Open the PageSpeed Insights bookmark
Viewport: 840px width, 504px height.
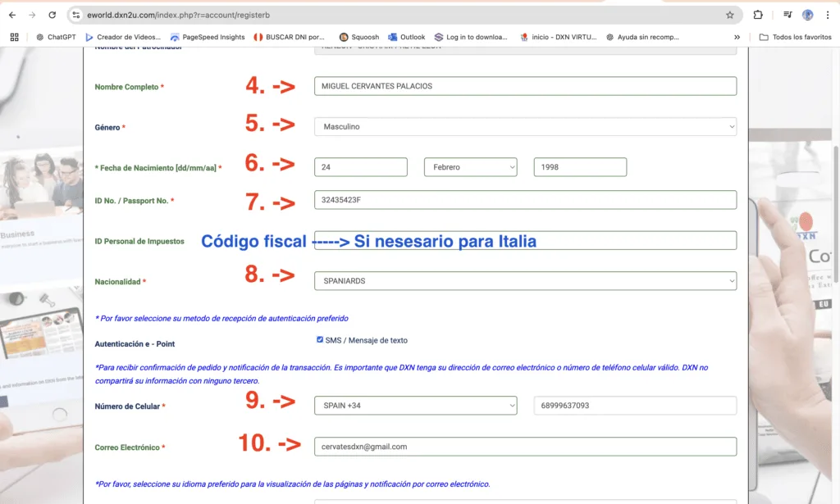pyautogui.click(x=208, y=37)
